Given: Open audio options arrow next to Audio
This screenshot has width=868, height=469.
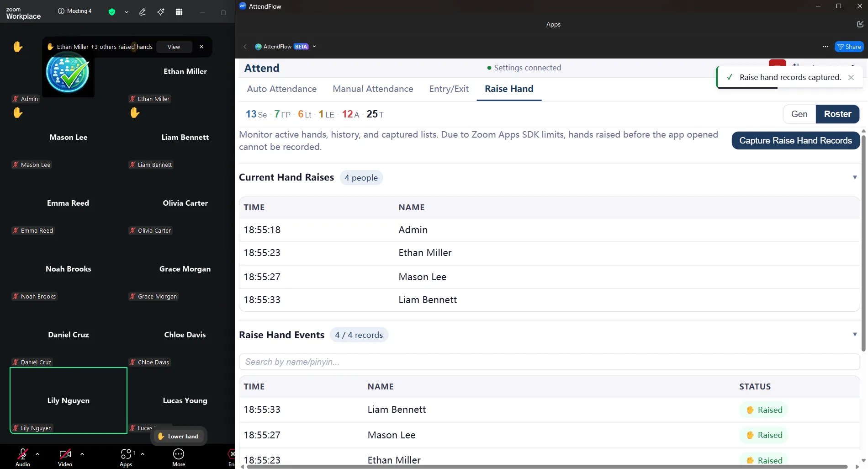Looking at the screenshot, I should (x=37, y=454).
